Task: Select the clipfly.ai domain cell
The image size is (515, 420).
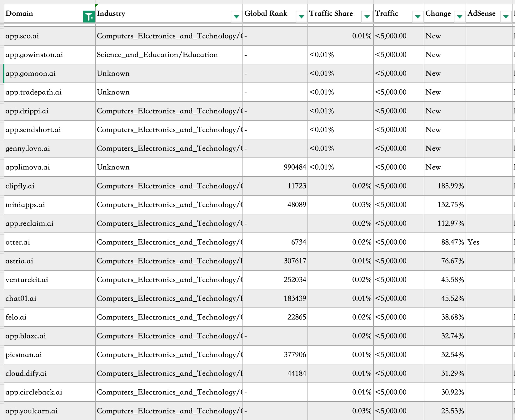Action: [50, 186]
